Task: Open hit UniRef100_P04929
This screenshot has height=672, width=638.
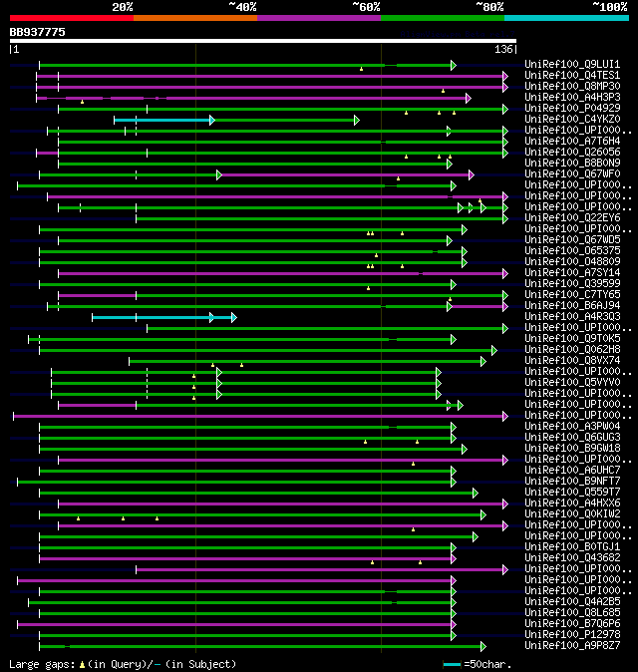Action: [x=572, y=108]
